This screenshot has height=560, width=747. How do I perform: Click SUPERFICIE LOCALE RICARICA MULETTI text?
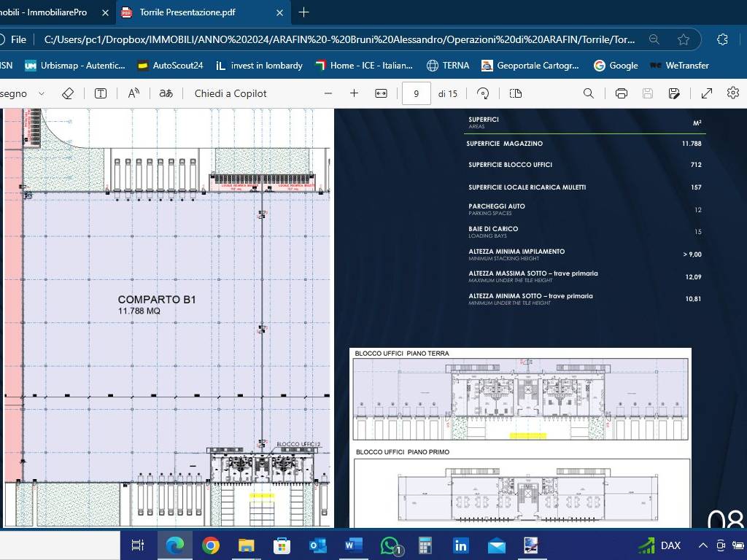tap(527, 187)
